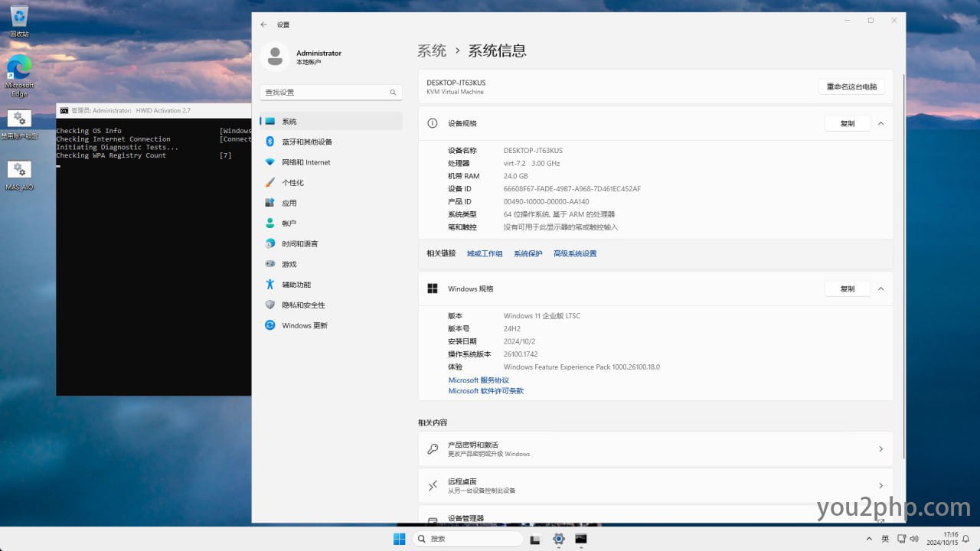Image resolution: width=980 pixels, height=551 pixels.
Task: Click the Windows 11 企业版 LTSC edition value
Action: click(x=542, y=316)
